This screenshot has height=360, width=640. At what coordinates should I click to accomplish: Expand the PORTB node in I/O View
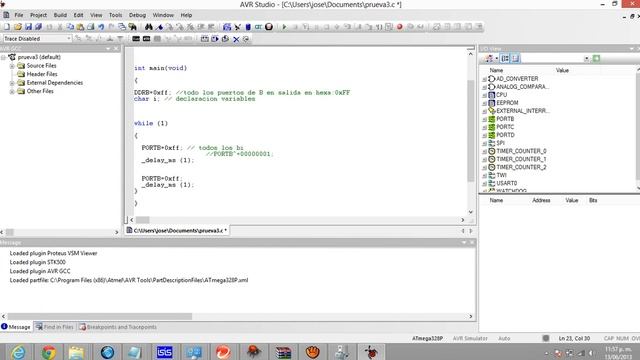[484, 119]
